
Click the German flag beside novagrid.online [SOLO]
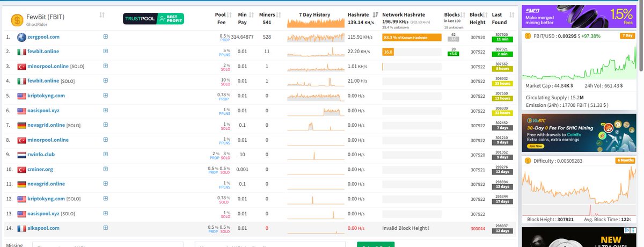(x=21, y=125)
